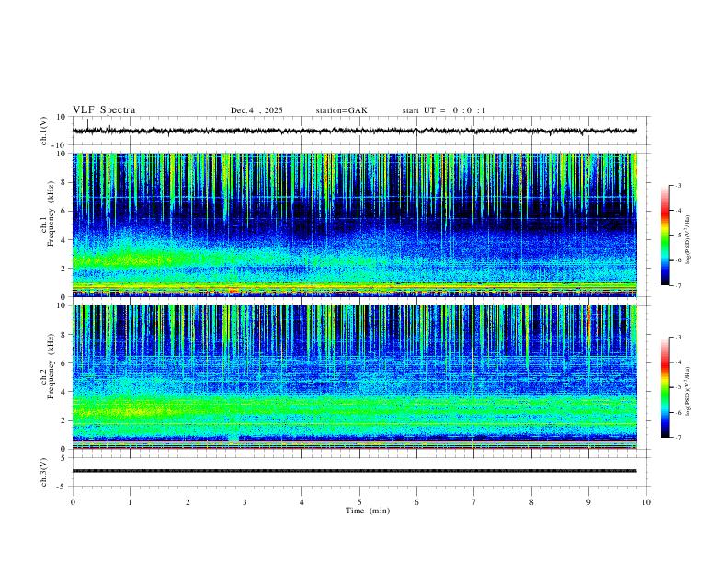Screen dimensions: 728x563
Task: Click the ch.3 flat signal trace
Action: coord(354,471)
